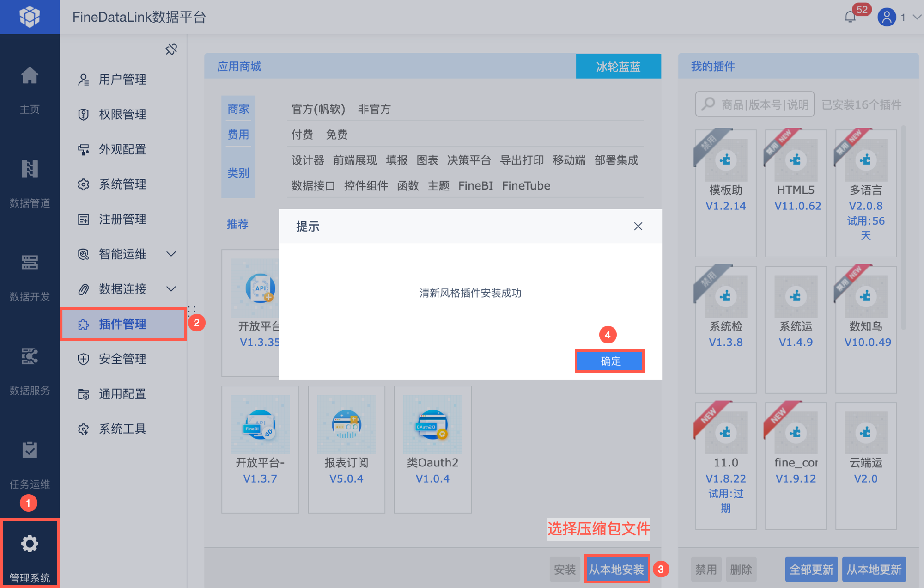Click the notification bell icon
924x588 pixels.
(850, 18)
